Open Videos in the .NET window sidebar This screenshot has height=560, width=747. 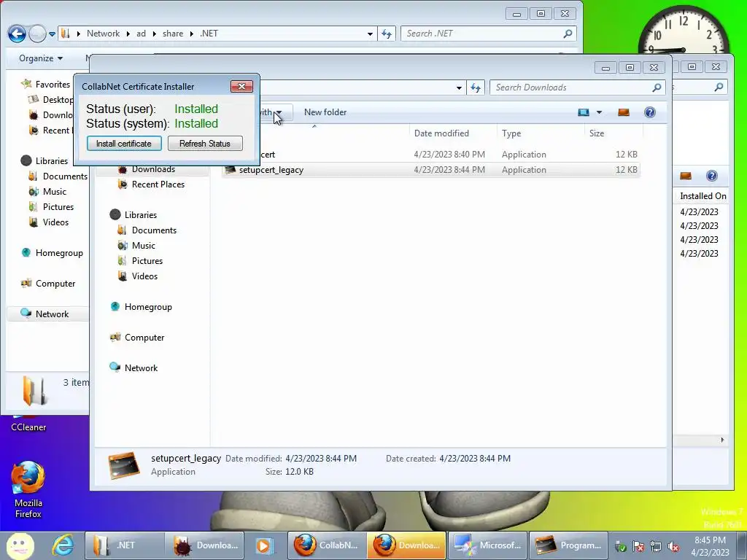pyautogui.click(x=55, y=222)
